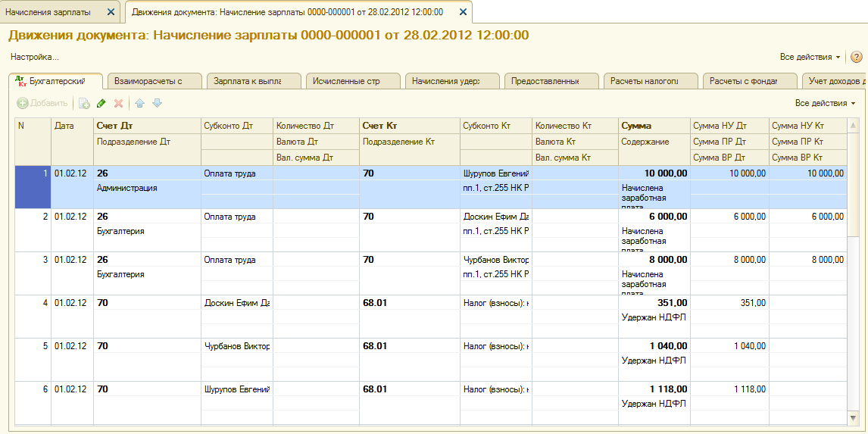Select the Бухгалтерский tab
This screenshot has width=868, height=434.
(57, 81)
